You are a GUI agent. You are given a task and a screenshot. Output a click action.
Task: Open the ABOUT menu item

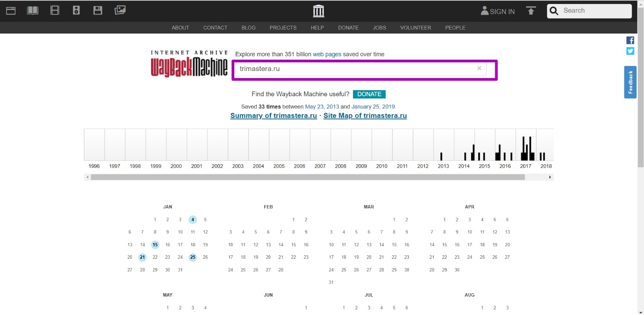180,27
